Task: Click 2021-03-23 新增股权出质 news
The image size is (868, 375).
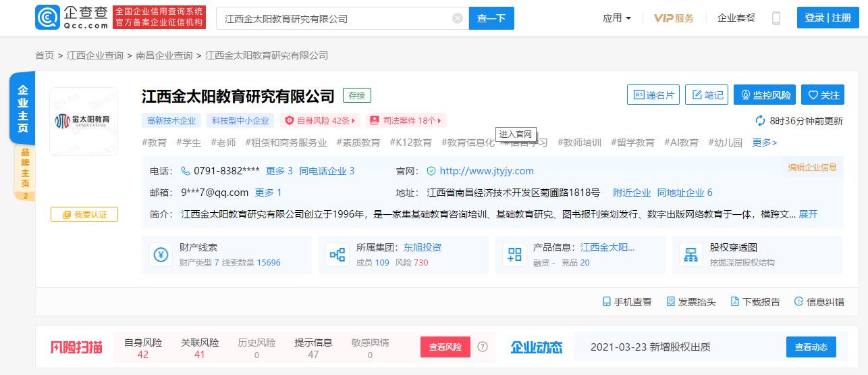Action: coord(650,347)
